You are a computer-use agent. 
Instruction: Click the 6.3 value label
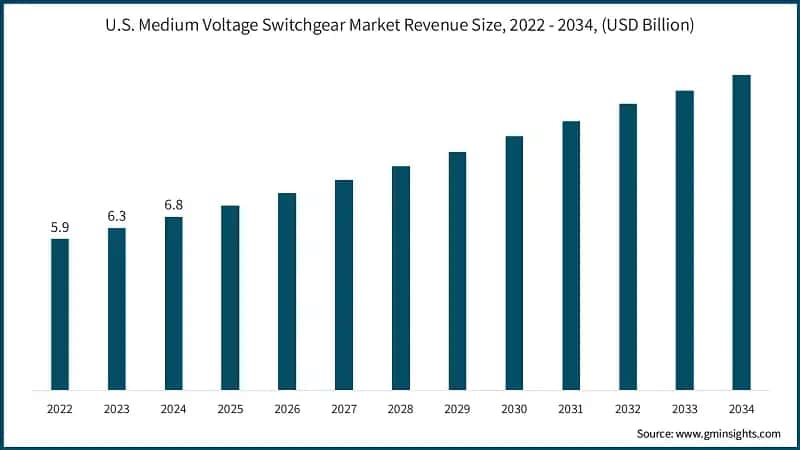(x=117, y=216)
